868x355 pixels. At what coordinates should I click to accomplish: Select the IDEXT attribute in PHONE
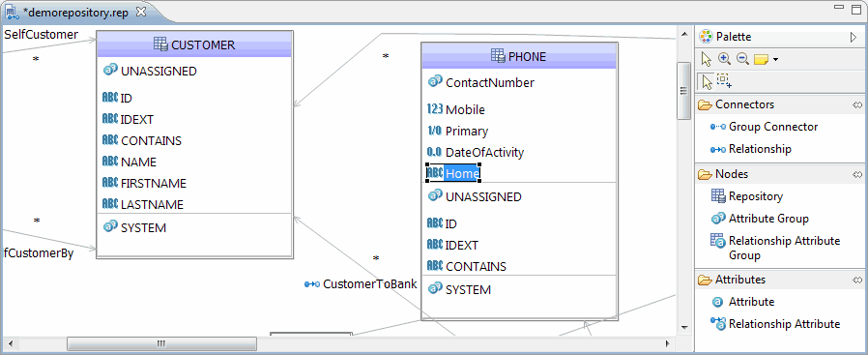(x=452, y=245)
